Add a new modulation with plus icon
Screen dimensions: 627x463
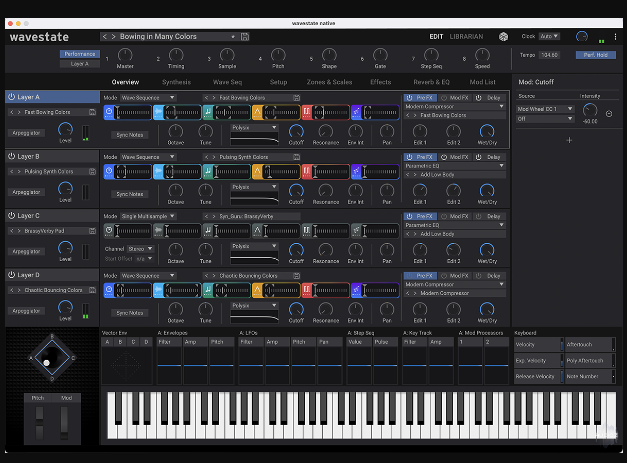point(569,140)
